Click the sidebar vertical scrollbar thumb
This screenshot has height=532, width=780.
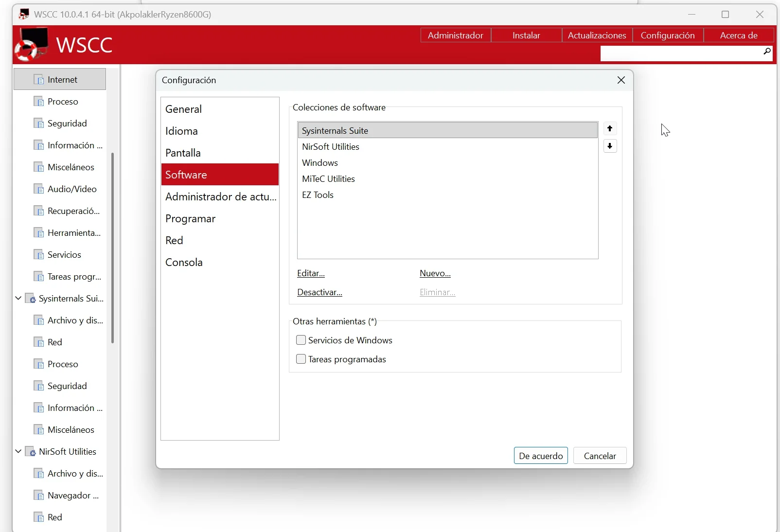[112, 248]
